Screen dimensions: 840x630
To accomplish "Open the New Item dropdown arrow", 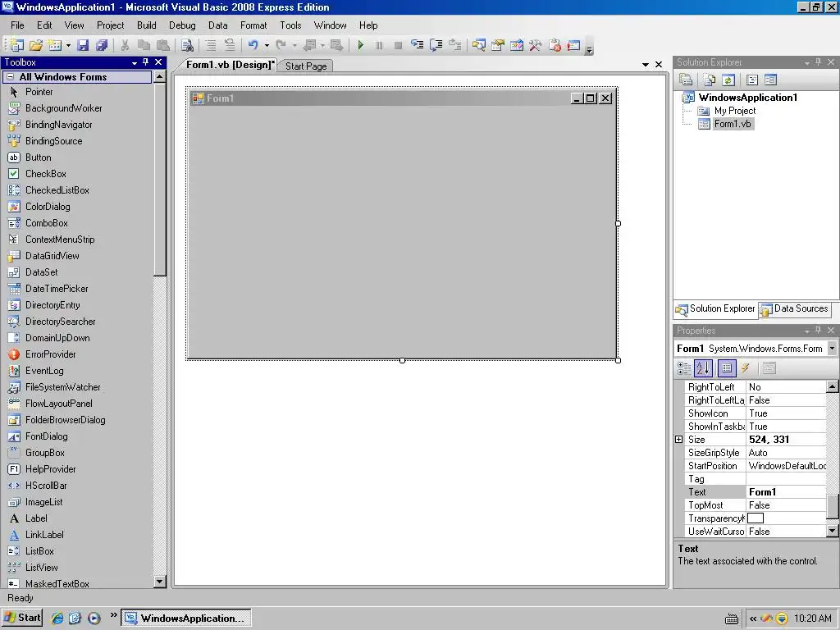I will 68,46.
